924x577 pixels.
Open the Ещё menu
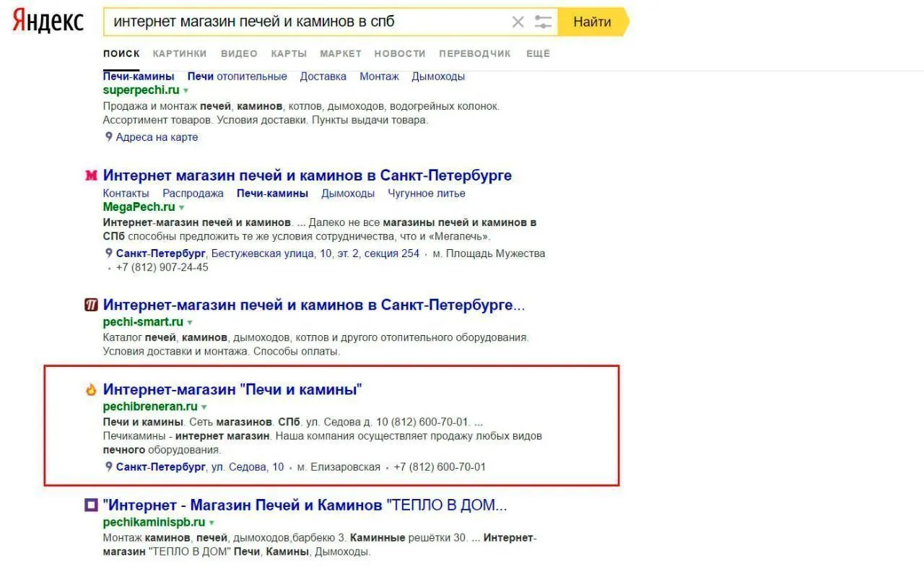pos(538,53)
